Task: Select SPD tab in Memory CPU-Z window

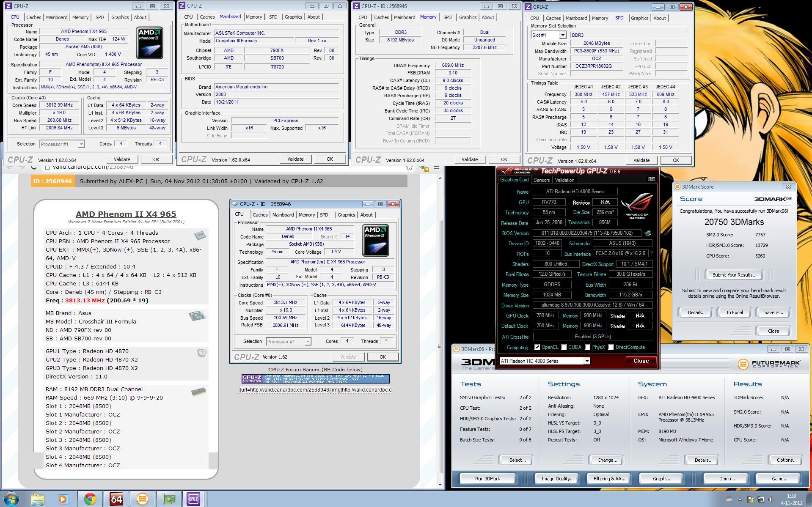Action: pos(447,17)
